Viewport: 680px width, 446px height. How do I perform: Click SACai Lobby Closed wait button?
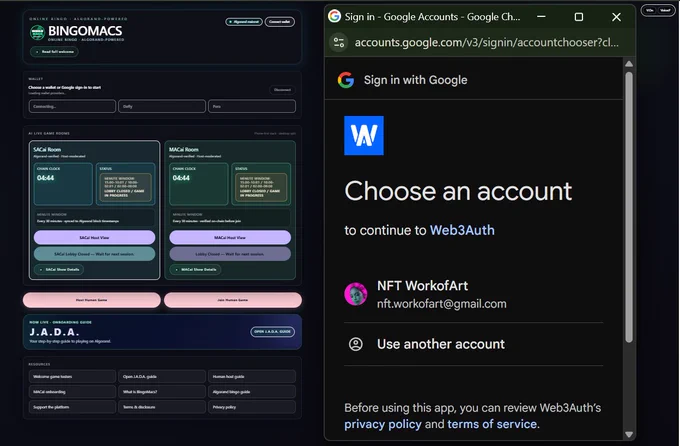click(x=94, y=254)
